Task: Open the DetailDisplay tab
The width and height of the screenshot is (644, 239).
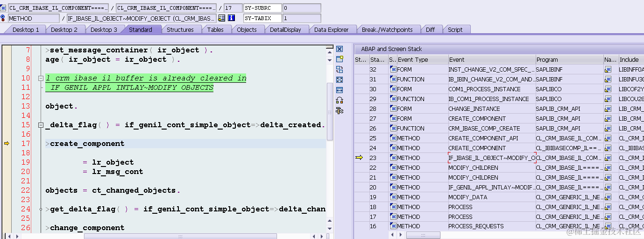Action: tap(285, 29)
